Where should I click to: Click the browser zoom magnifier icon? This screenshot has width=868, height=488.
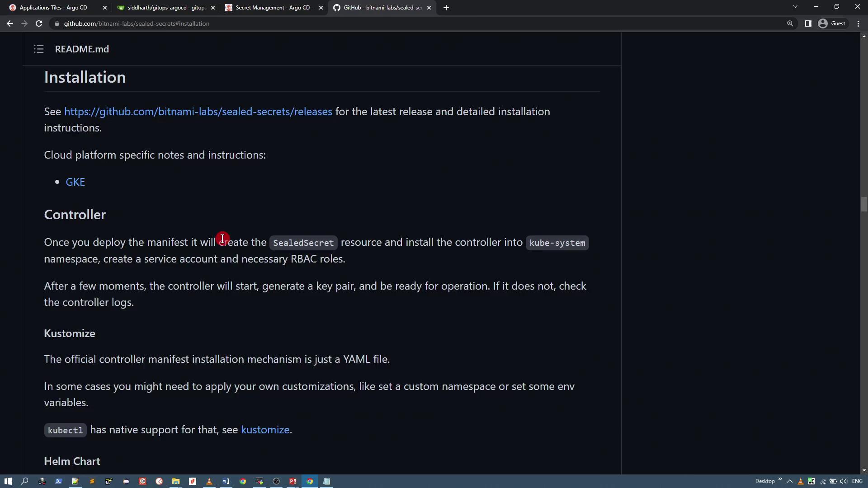pyautogui.click(x=790, y=23)
